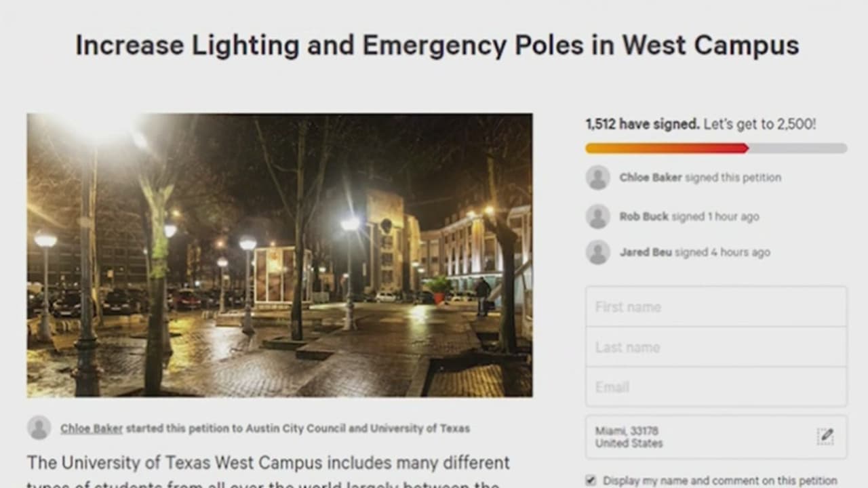Focus the First name field

pos(716,307)
